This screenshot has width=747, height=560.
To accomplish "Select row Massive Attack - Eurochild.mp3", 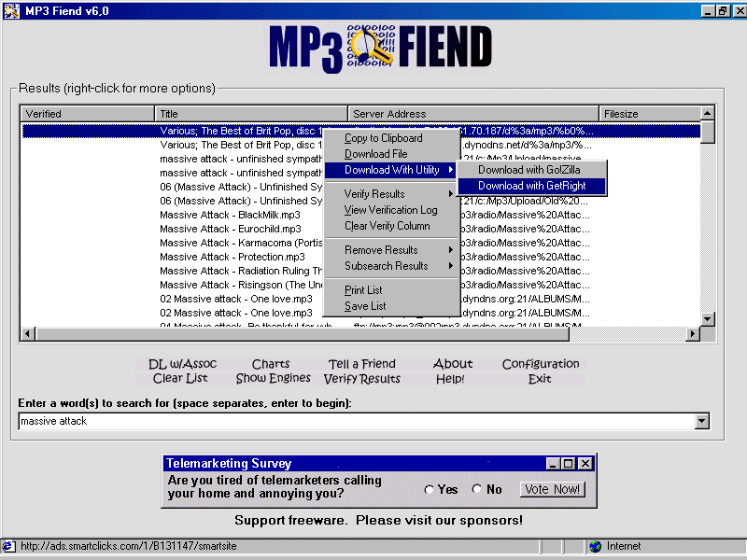I will click(230, 229).
